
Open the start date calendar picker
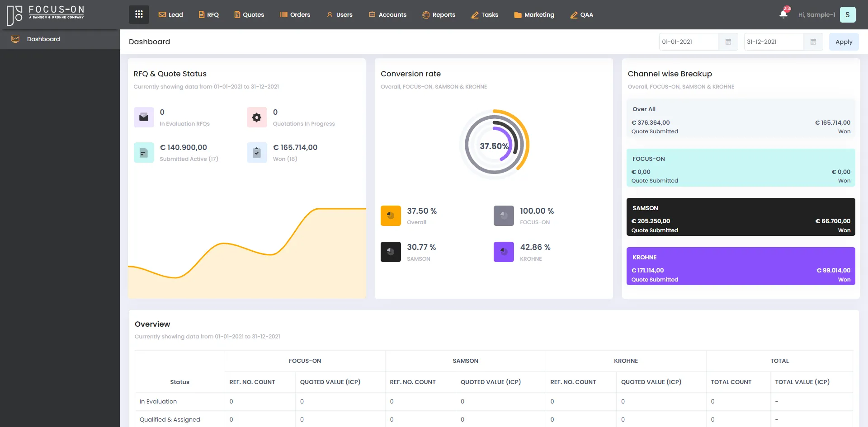[x=727, y=42]
